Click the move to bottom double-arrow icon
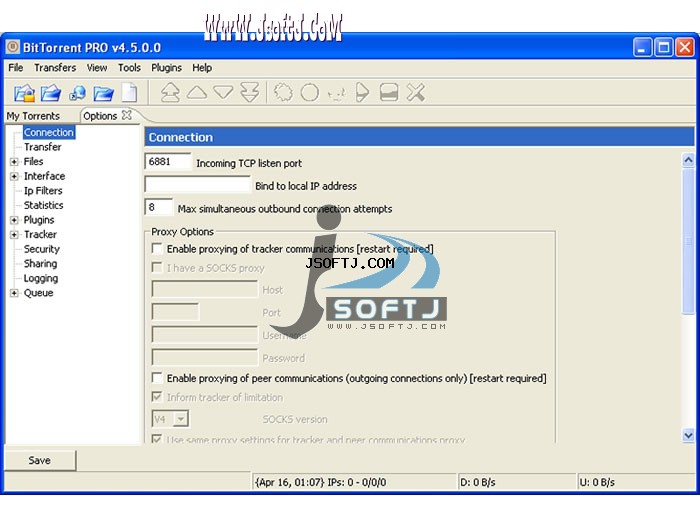The image size is (700, 525). tap(250, 92)
